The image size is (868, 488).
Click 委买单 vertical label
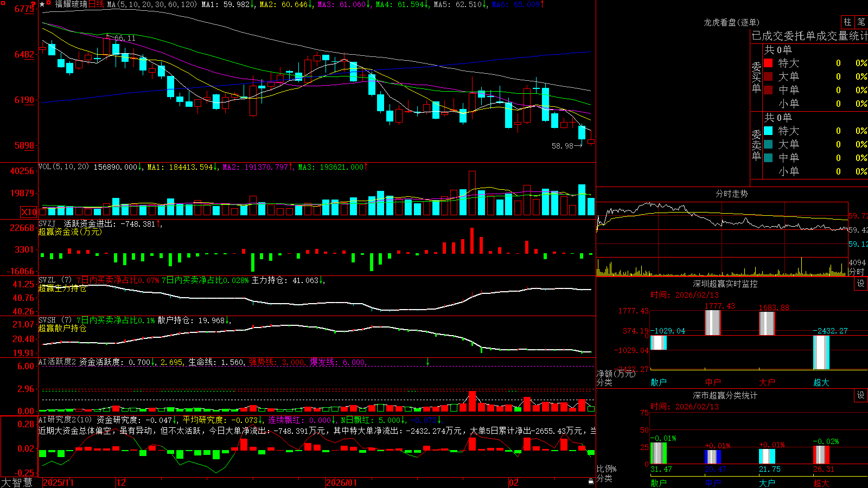[756, 77]
